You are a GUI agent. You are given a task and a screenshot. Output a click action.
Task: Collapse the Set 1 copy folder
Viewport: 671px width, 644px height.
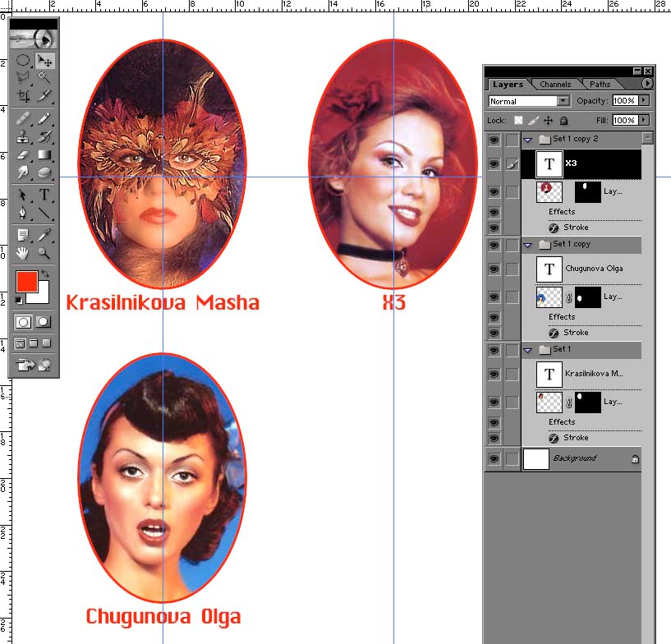pyautogui.click(x=527, y=245)
